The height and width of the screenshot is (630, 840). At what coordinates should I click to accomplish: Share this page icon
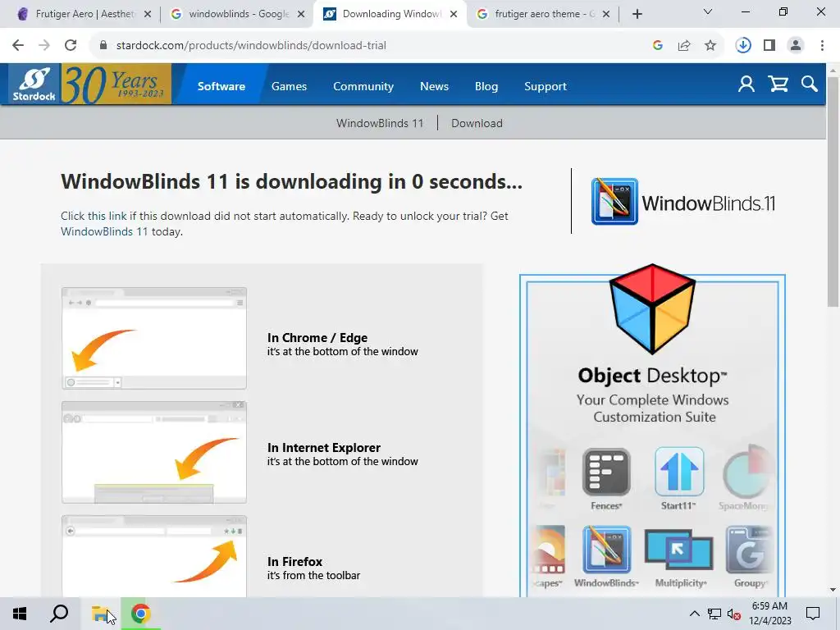pyautogui.click(x=684, y=46)
